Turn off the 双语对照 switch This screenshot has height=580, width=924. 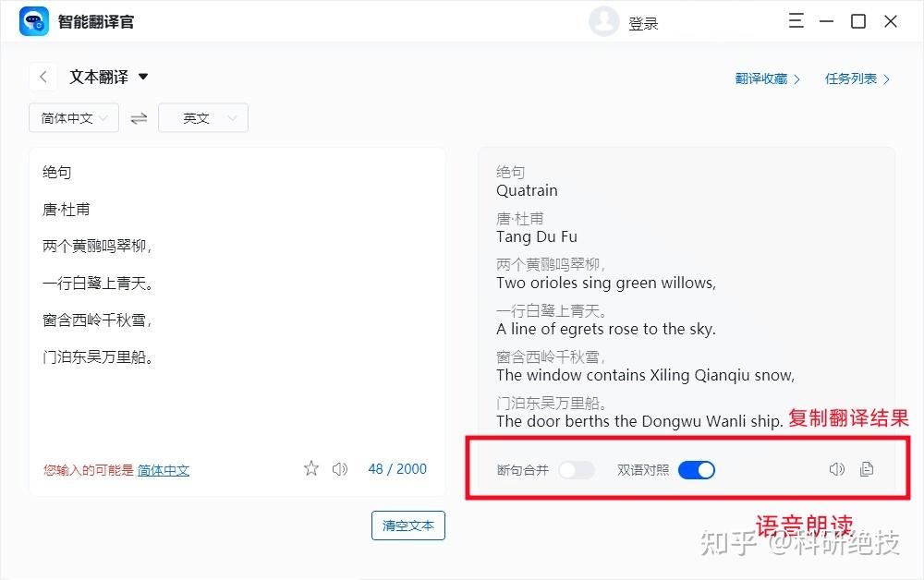coord(697,470)
